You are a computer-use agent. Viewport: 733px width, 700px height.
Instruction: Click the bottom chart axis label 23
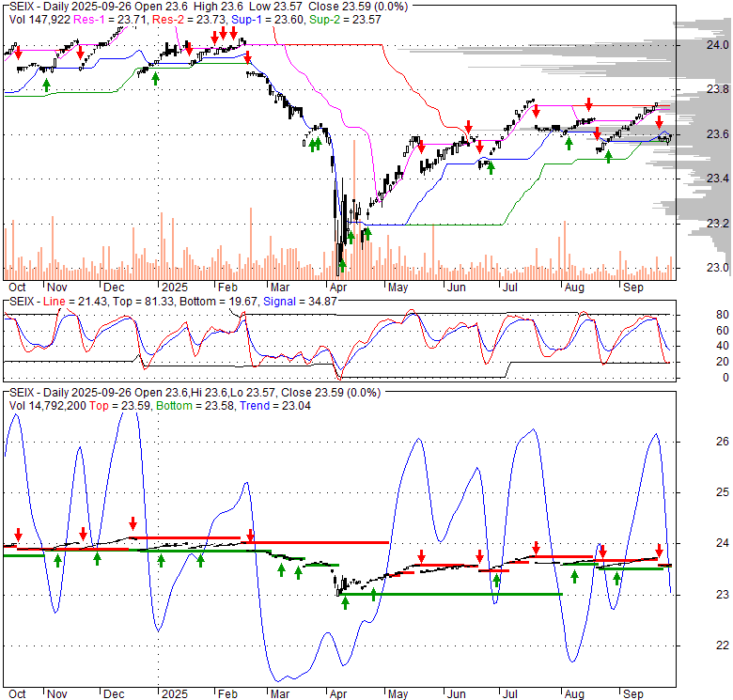point(723,595)
